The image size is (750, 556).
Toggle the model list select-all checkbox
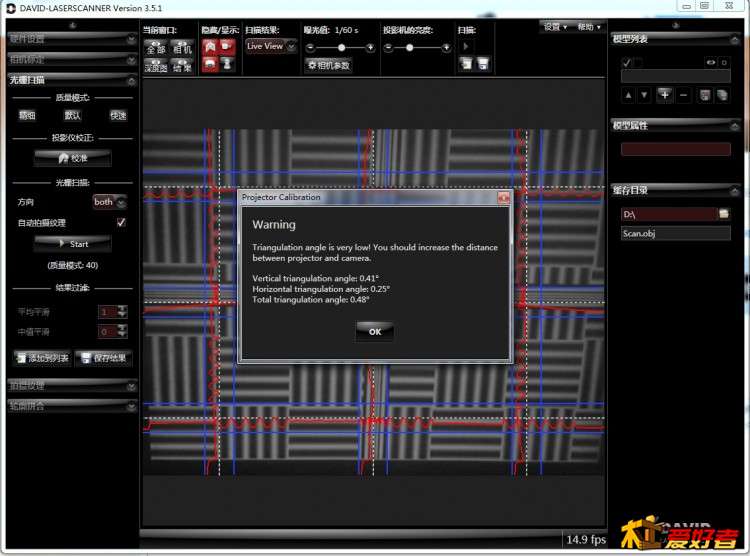pyautogui.click(x=626, y=62)
